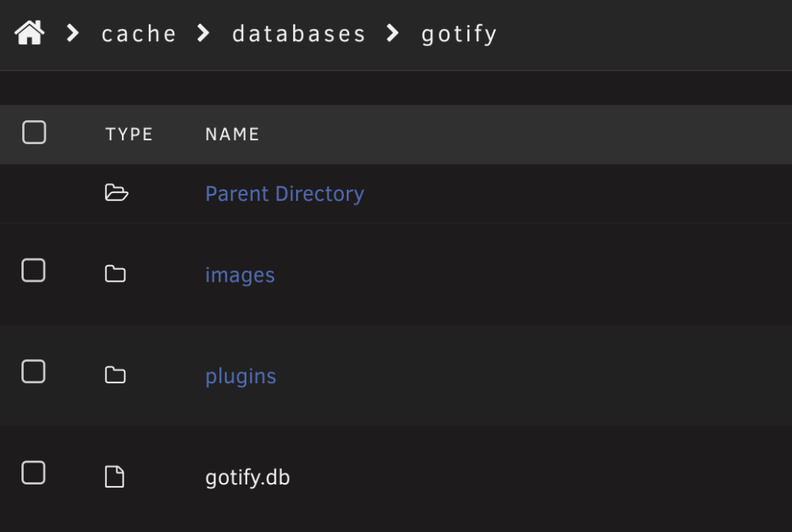Image resolution: width=792 pixels, height=532 pixels.
Task: Open the databases breadcrumb
Action: 299,34
